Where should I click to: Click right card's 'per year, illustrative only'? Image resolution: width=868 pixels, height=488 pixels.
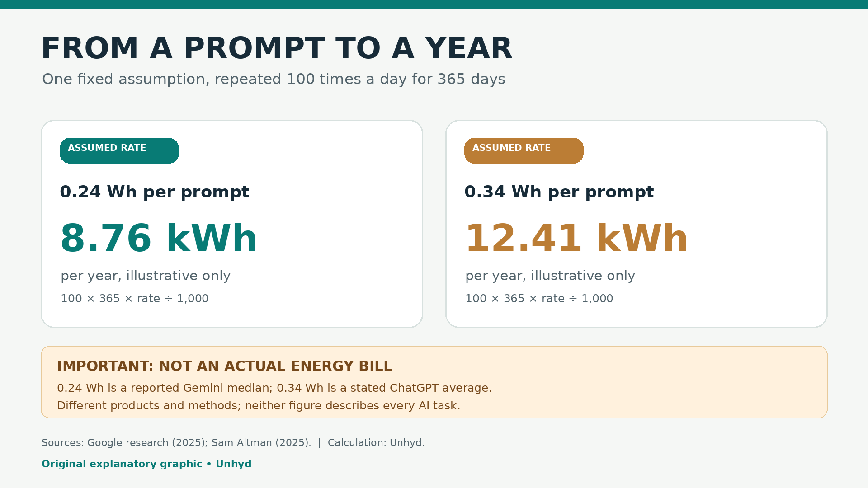550,276
